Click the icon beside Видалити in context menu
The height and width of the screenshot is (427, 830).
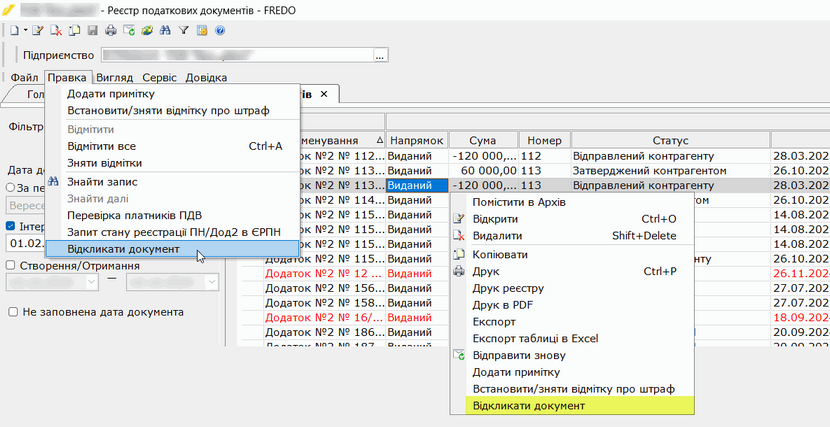[x=459, y=236]
